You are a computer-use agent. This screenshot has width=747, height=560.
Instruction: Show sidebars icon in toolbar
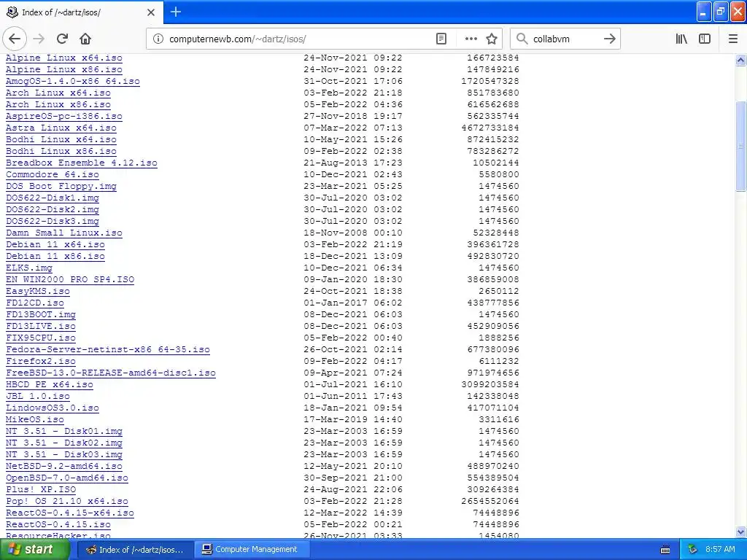pyautogui.click(x=705, y=39)
